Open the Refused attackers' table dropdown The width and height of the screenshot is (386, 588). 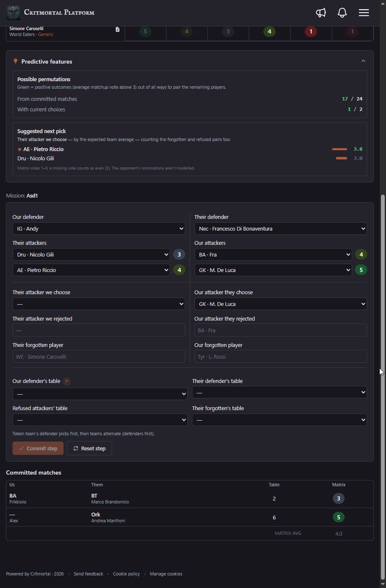[x=100, y=420]
